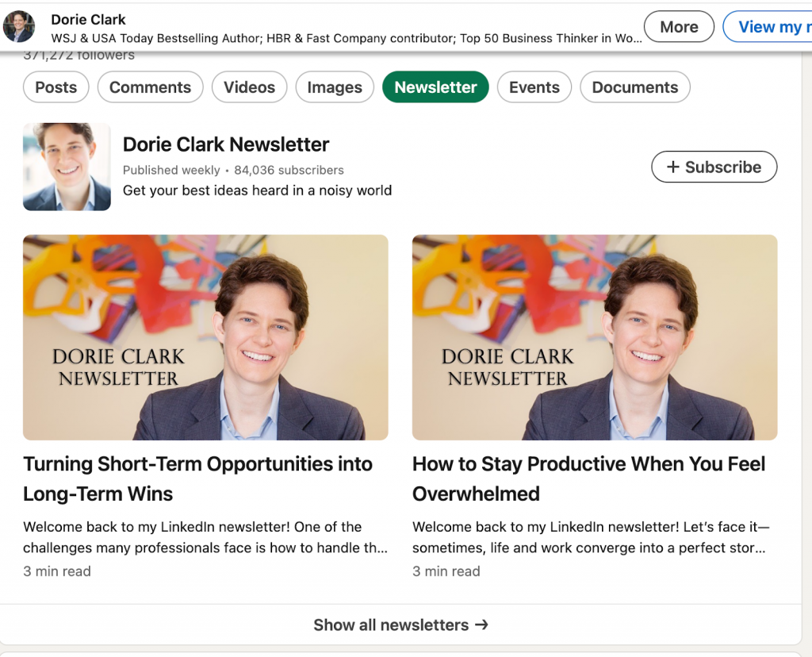Screen dimensions: 812x657
Task: Select the Posts filter tab
Action: point(56,87)
